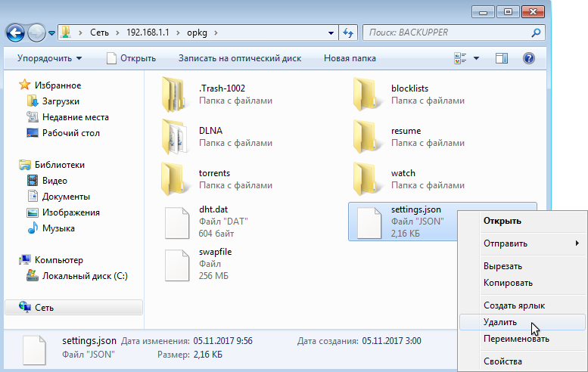
Task: Click the Новая папка toolbar button
Action: (x=350, y=58)
